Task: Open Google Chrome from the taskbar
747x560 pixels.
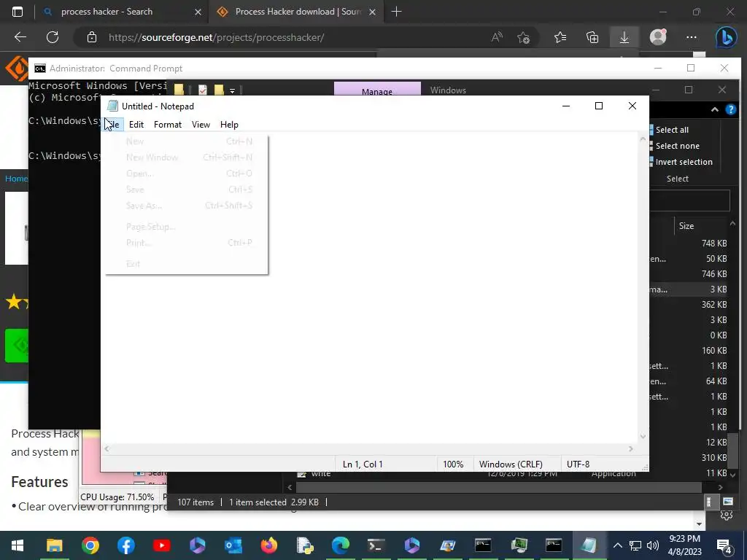Action: pyautogui.click(x=90, y=545)
